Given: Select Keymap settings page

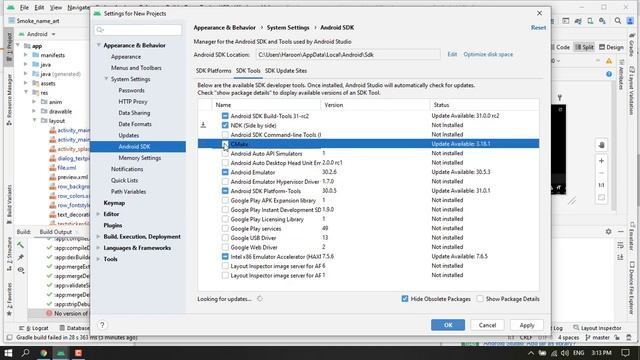Looking at the screenshot, I should [114, 203].
